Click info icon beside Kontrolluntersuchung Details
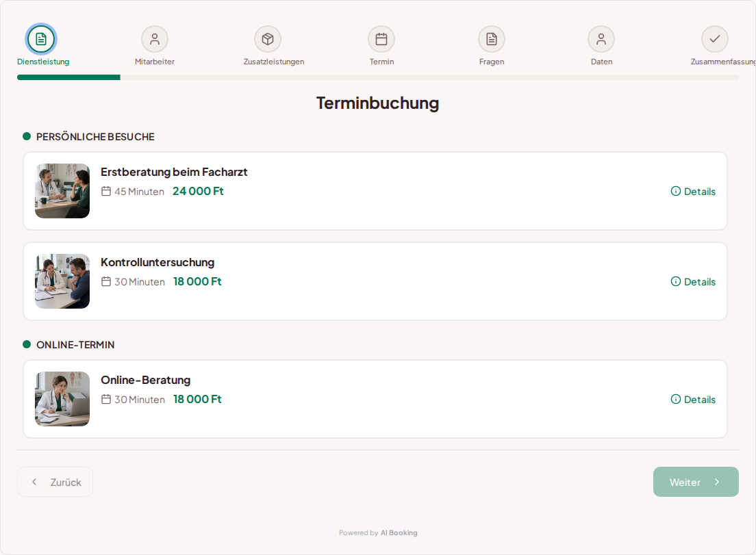 [676, 281]
